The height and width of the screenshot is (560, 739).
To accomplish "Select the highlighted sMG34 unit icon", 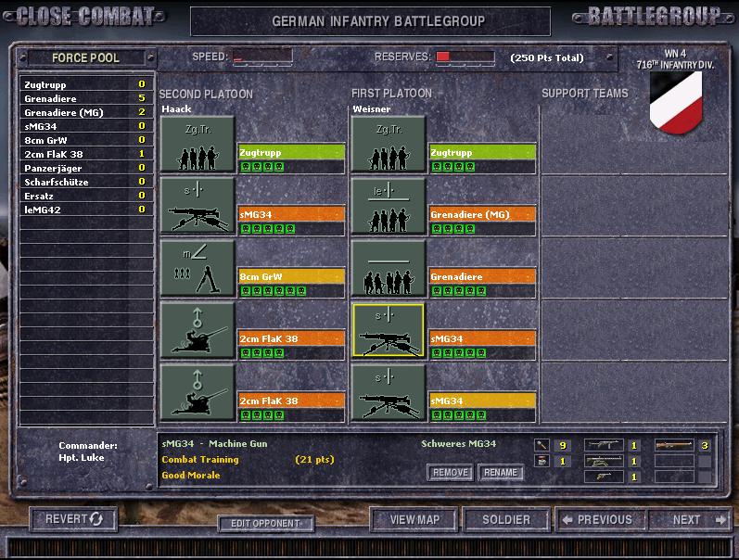I will (389, 330).
